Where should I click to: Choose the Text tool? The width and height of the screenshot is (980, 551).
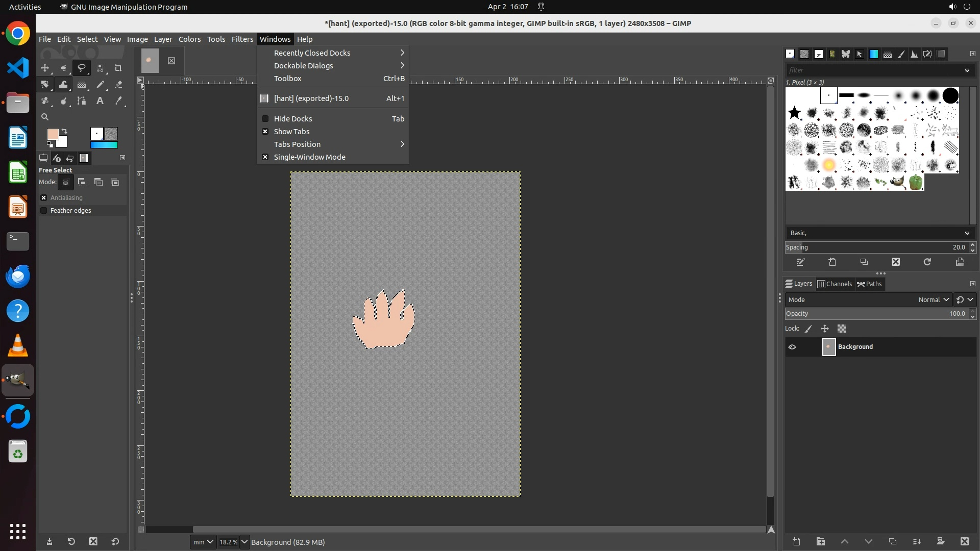100,101
